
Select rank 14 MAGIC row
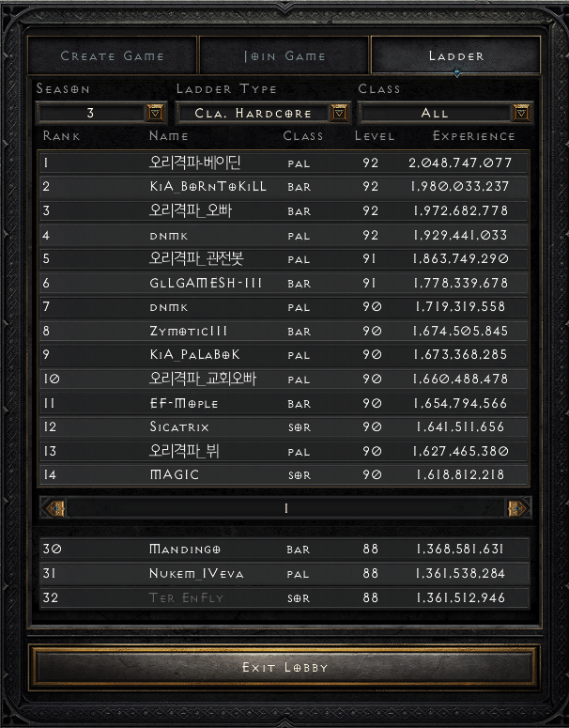tap(284, 474)
